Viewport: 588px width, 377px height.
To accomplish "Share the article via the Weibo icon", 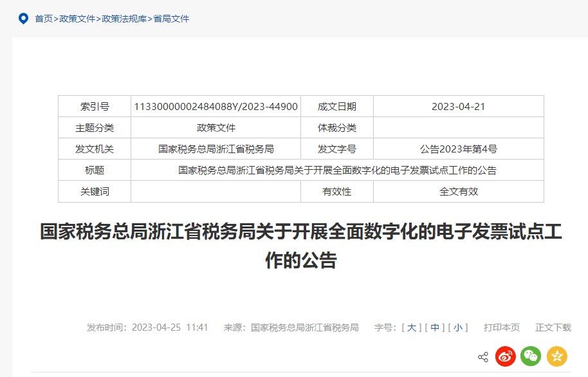I will click(x=506, y=356).
